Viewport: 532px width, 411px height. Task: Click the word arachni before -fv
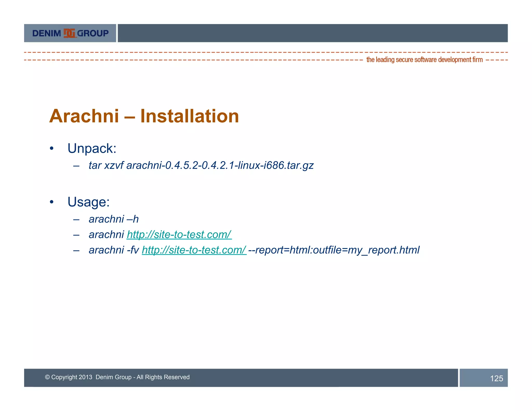[106, 250]
